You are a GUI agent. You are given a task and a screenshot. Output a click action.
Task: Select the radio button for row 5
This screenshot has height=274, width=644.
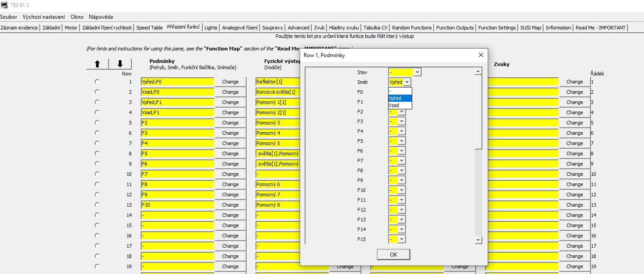pyautogui.click(x=97, y=123)
